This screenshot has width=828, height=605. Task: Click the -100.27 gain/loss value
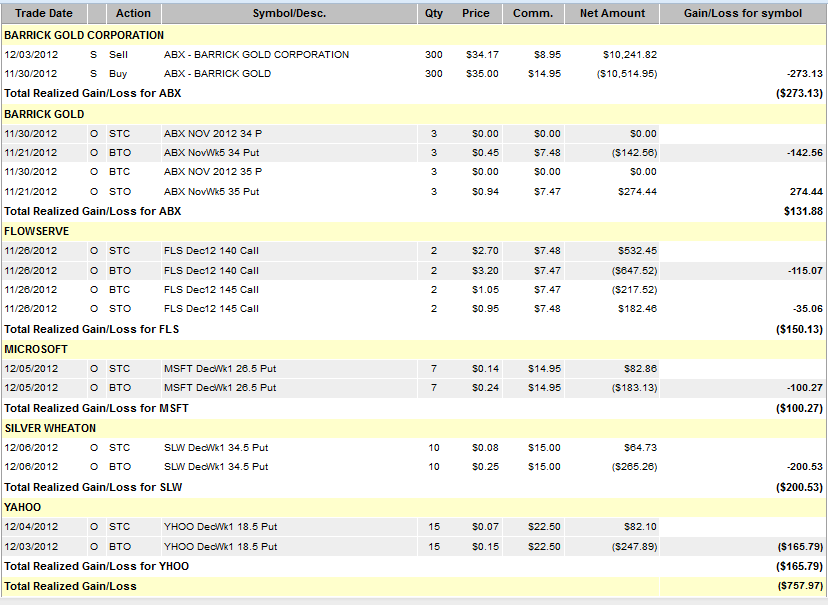tap(805, 388)
